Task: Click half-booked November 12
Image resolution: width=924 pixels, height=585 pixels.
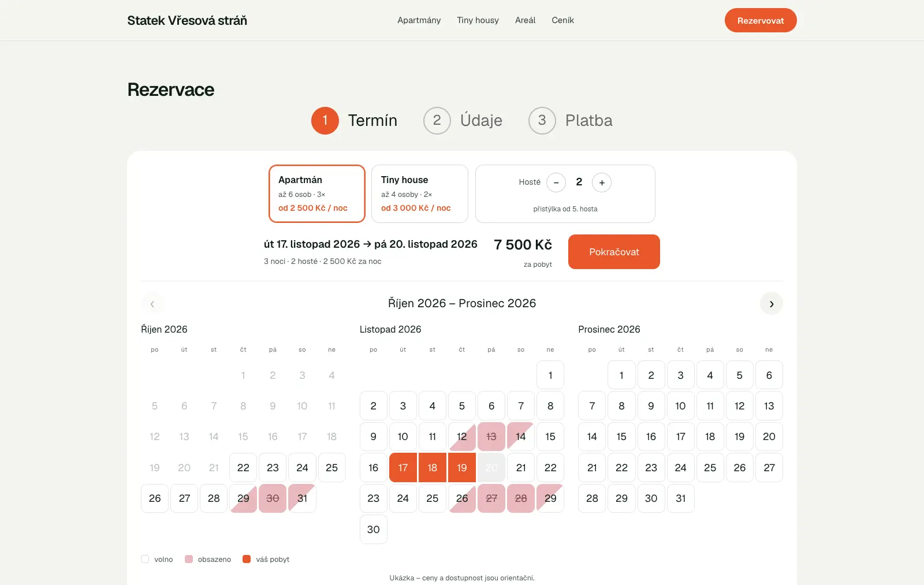Action: pos(462,437)
